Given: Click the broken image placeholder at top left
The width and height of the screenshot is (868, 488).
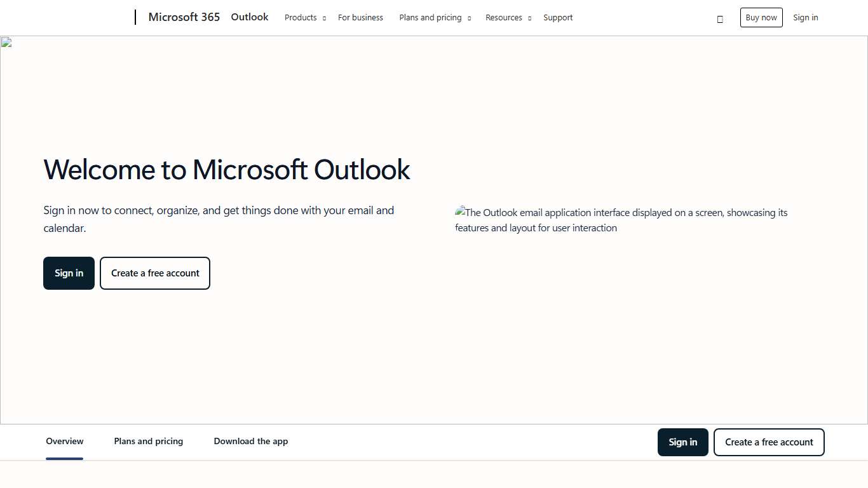Looking at the screenshot, I should (x=5, y=41).
